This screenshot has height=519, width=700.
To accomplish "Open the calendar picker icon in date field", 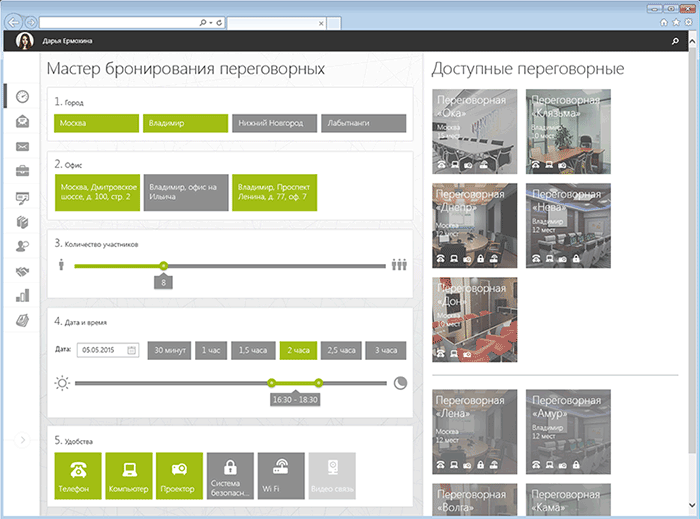I will pyautogui.click(x=131, y=350).
